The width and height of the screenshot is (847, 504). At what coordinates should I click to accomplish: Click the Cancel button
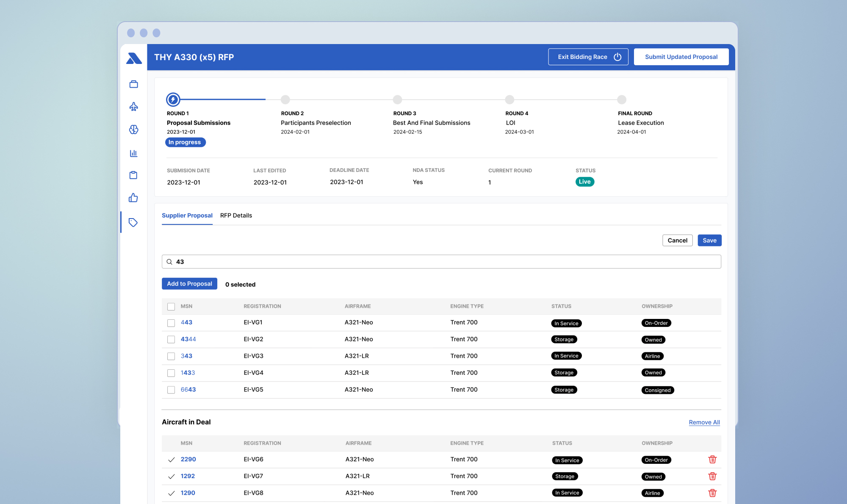coord(678,241)
